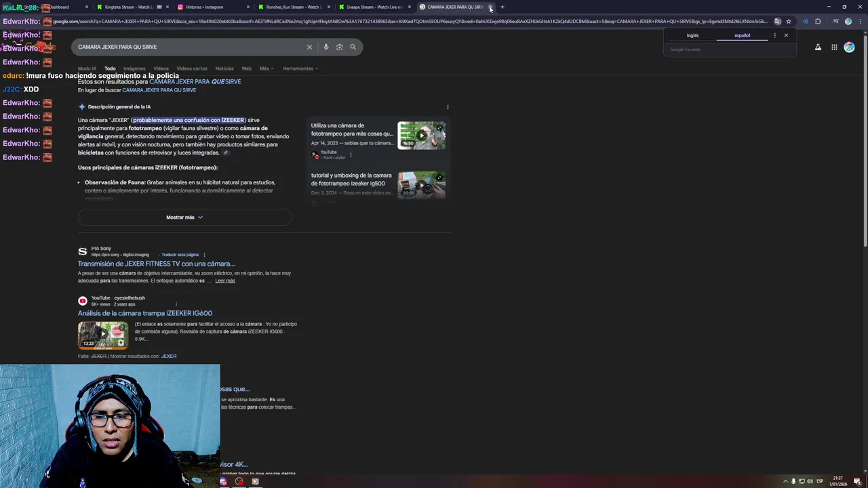The height and width of the screenshot is (488, 868).
Task: Search instead for CAMARA JEXER PARA QU SIRVE
Action: 159,90
